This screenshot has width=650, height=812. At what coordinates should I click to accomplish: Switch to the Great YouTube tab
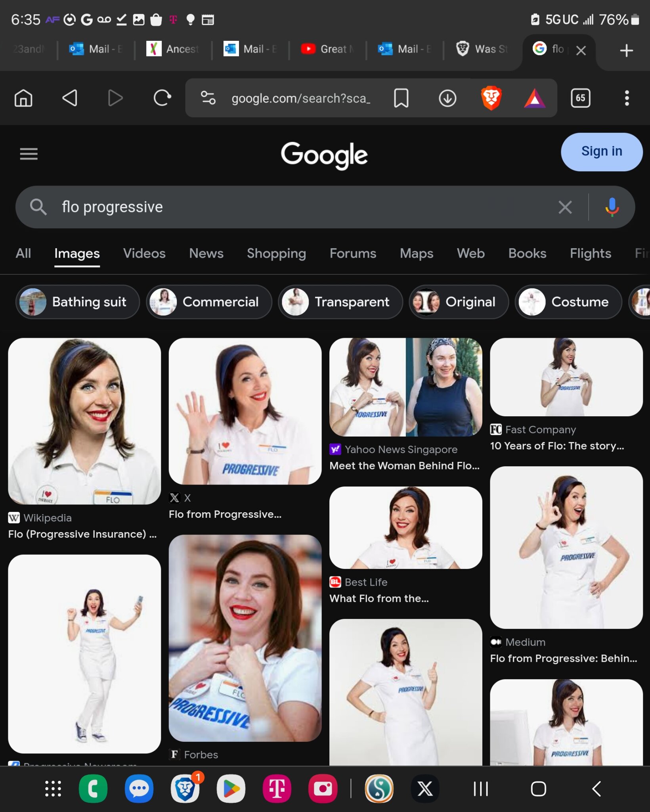coord(327,49)
